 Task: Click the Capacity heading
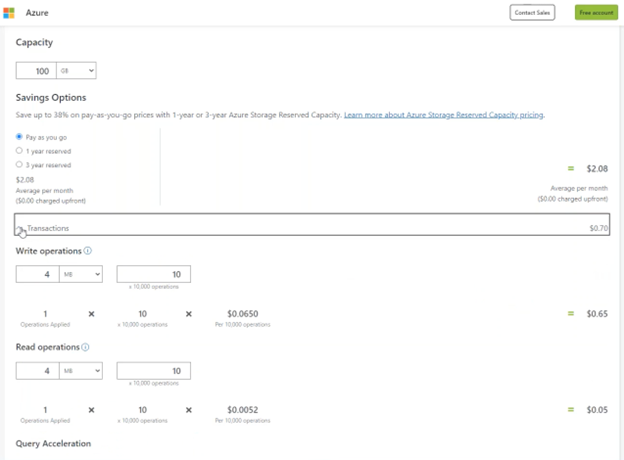[x=34, y=43]
